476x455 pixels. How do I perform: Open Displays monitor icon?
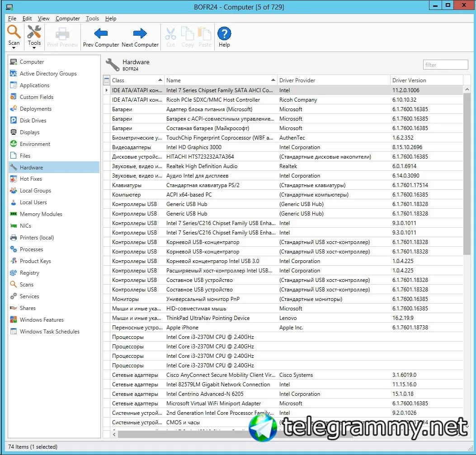pos(14,132)
